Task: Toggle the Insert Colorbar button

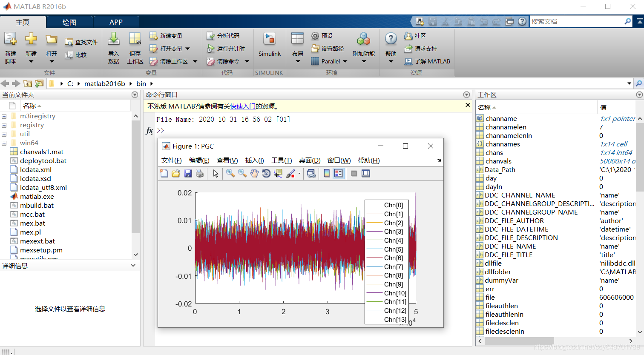Action: (x=327, y=173)
